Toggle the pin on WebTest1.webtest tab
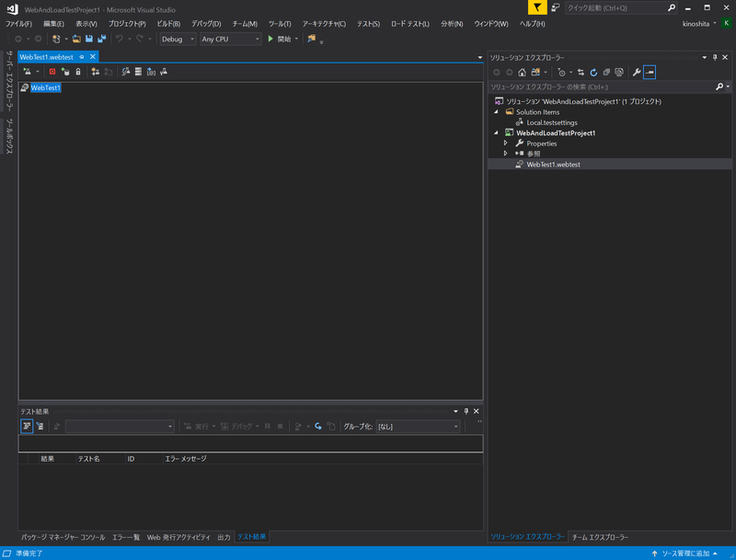 click(82, 57)
